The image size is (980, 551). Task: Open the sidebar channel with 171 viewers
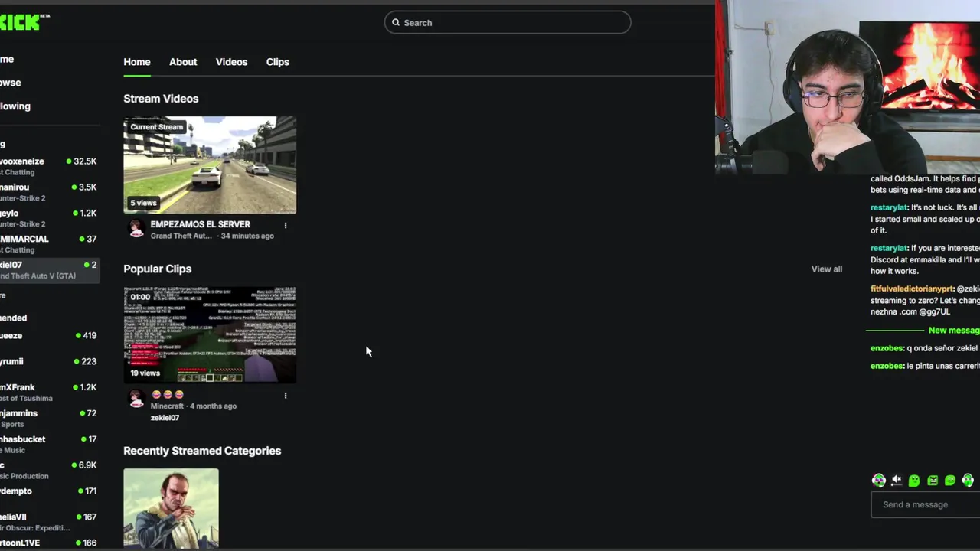coord(49,491)
